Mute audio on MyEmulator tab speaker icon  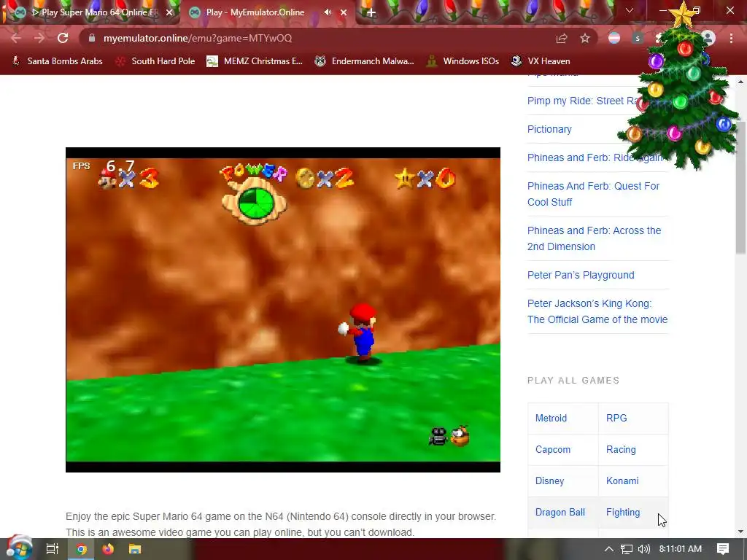(x=328, y=12)
